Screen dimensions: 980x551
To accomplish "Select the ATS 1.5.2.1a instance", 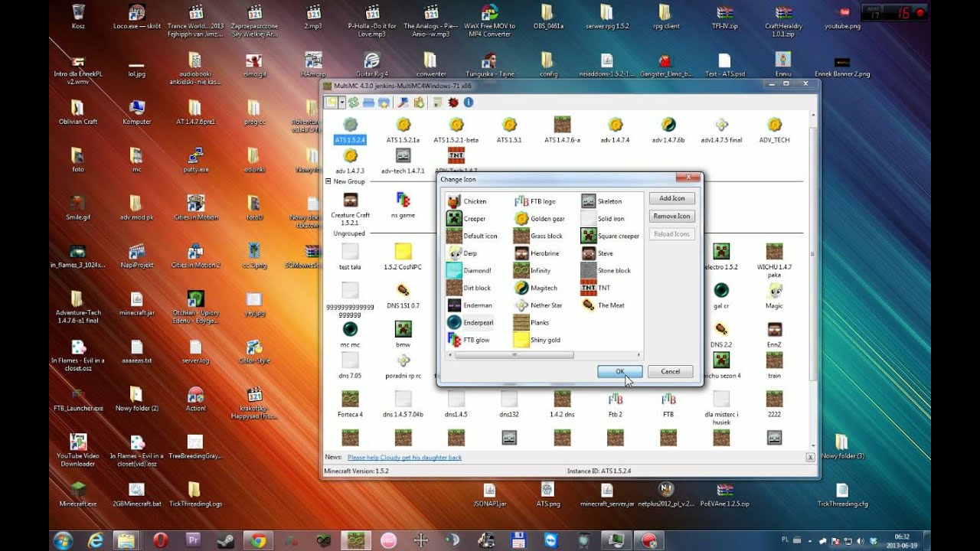I will tap(403, 130).
